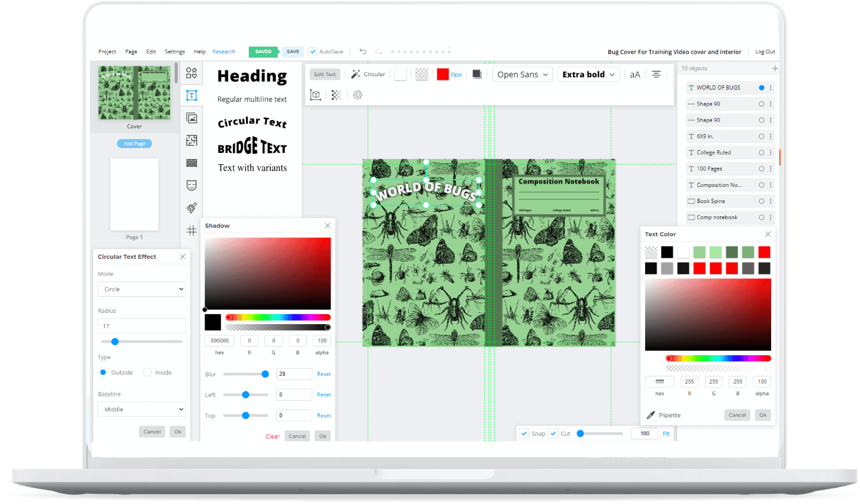Open the Open Sans font dropdown
The width and height of the screenshot is (860, 504).
(522, 74)
